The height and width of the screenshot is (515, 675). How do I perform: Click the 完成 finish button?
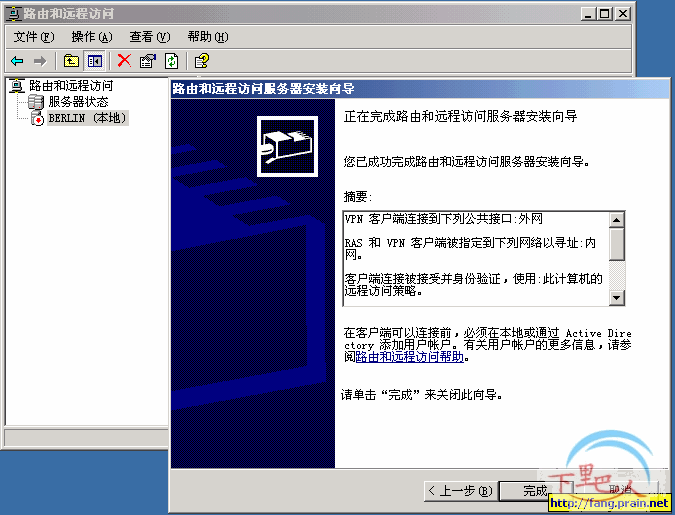pyautogui.click(x=536, y=491)
